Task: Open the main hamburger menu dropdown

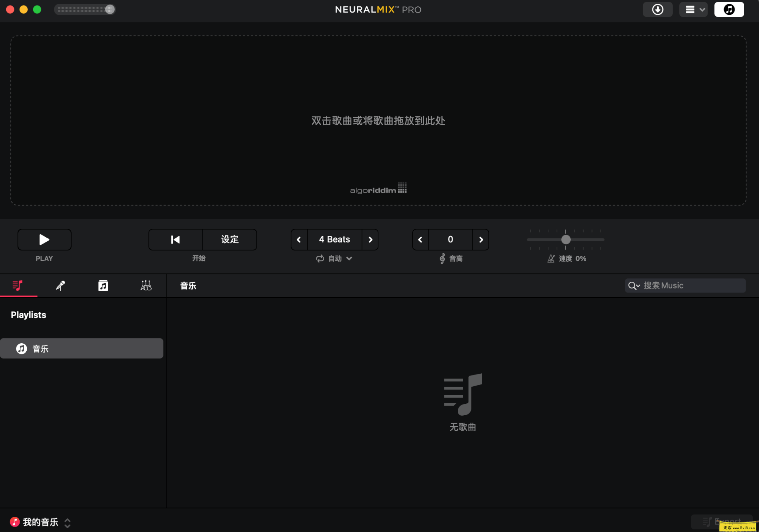Action: click(693, 9)
